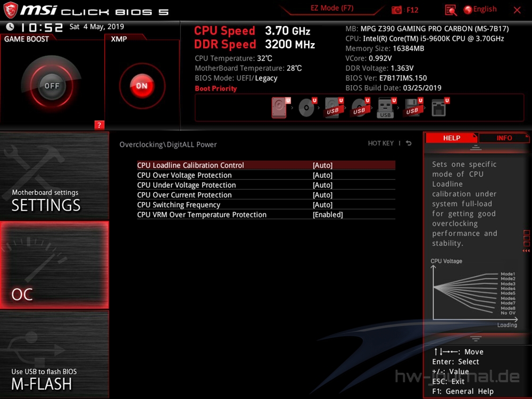Screen dimensions: 532x399
Task: Click the Boot Priority label
Action: pos(216,88)
